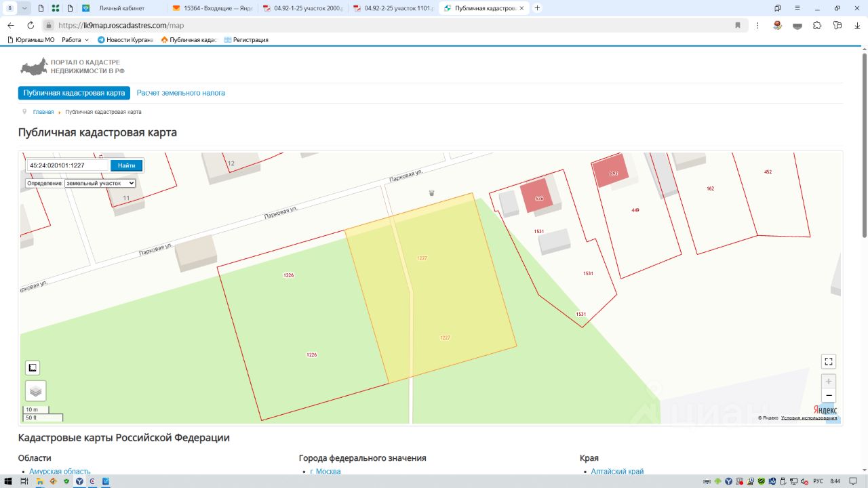Click the cadastral number search field
This screenshot has height=488, width=868.
click(x=67, y=165)
